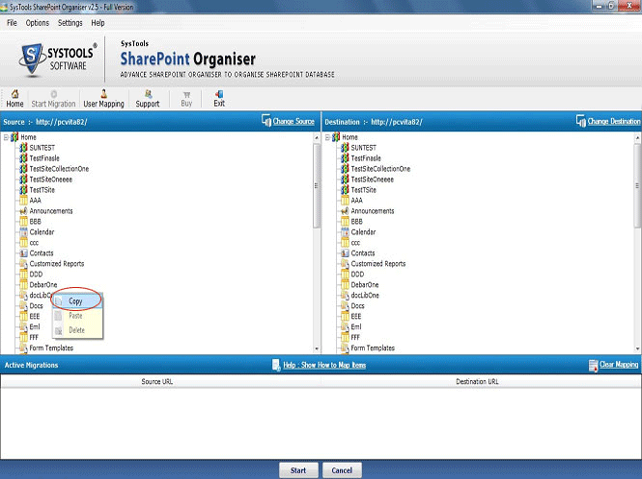
Task: Click the Change Destination link
Action: [614, 122]
